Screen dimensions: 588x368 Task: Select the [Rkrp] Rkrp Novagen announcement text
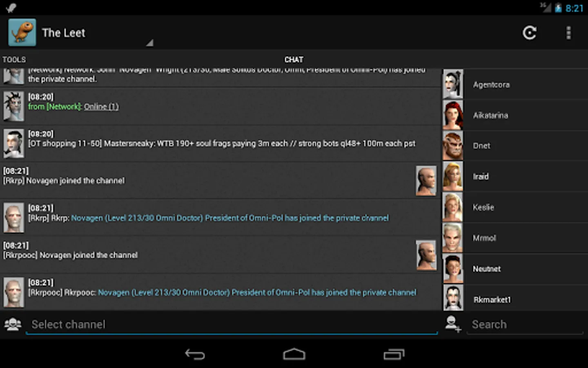click(230, 218)
